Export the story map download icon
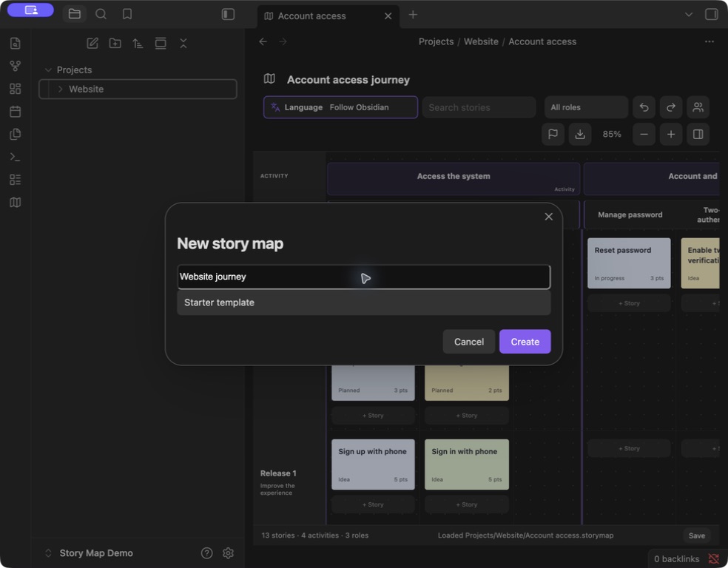The height and width of the screenshot is (568, 728). tap(580, 134)
